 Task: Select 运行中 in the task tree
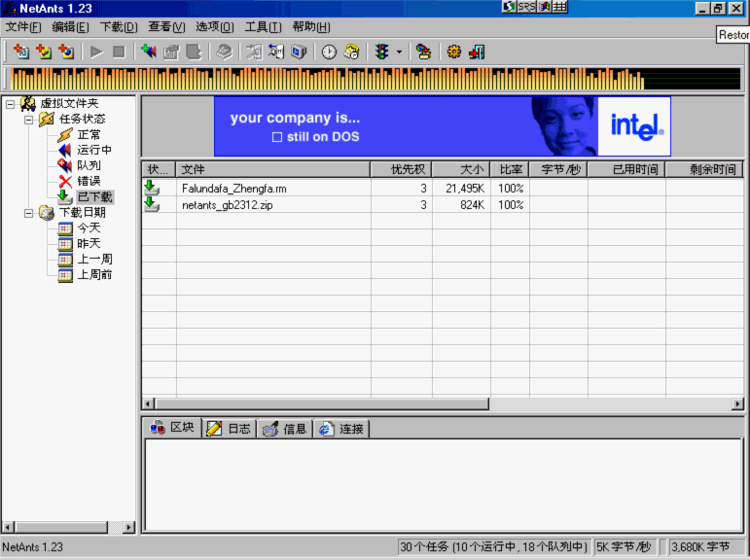point(94,151)
